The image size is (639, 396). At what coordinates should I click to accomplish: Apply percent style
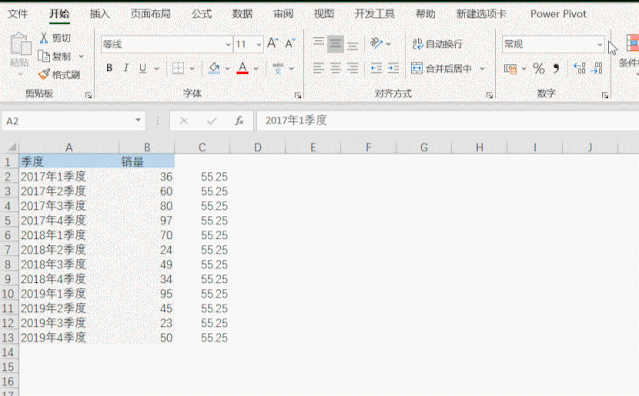[x=539, y=68]
